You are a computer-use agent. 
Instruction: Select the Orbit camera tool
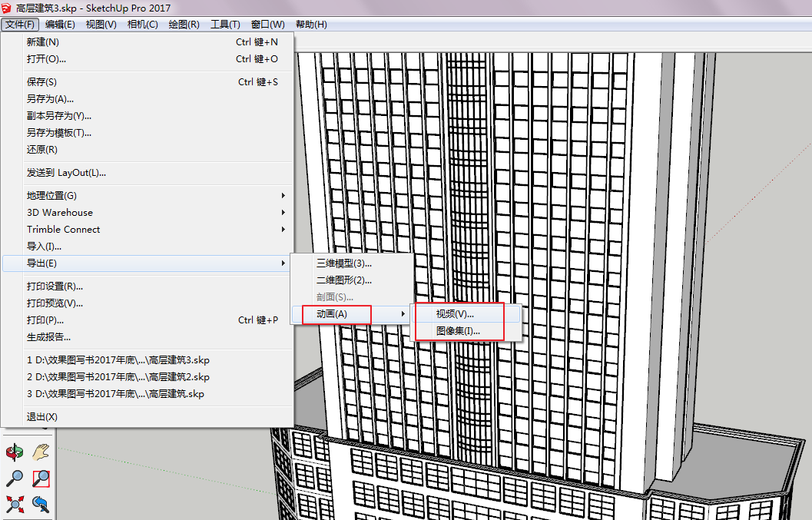[x=14, y=452]
